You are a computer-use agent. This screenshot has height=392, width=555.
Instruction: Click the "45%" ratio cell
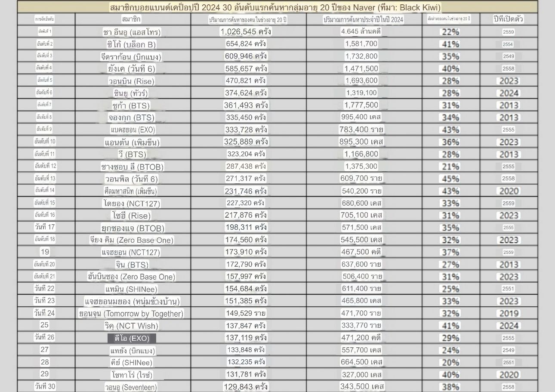[450, 179]
